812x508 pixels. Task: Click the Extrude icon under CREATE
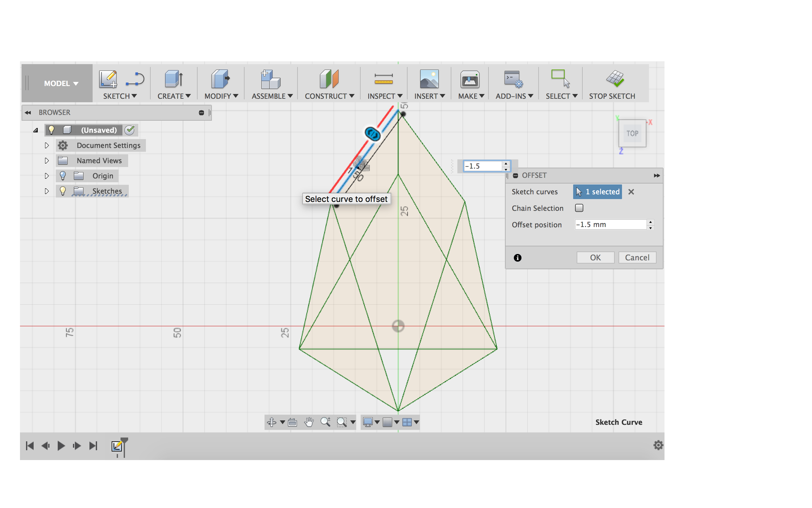click(x=174, y=79)
